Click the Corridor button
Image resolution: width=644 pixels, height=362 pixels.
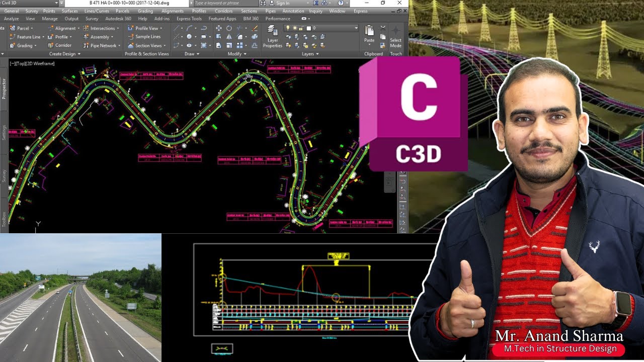coord(60,45)
